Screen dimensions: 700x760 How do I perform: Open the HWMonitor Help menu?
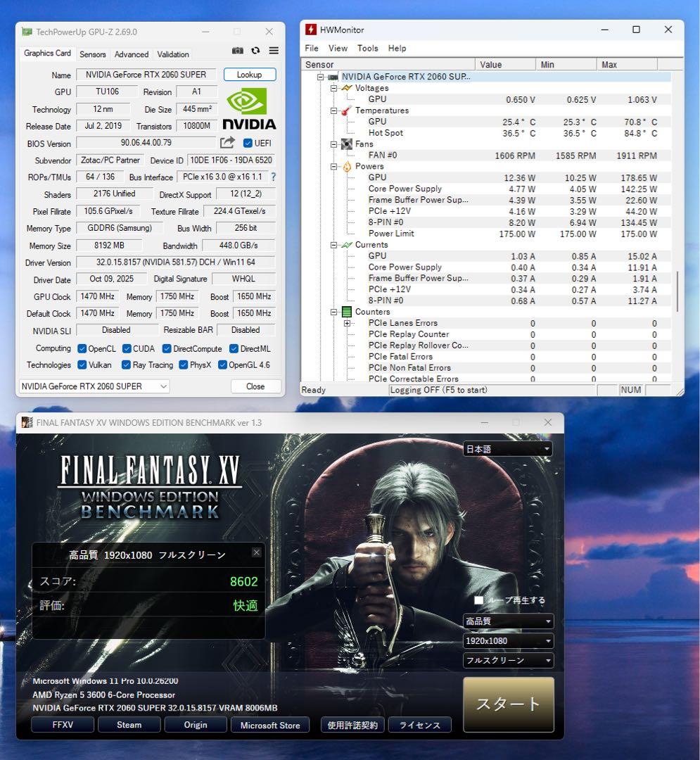(x=397, y=48)
